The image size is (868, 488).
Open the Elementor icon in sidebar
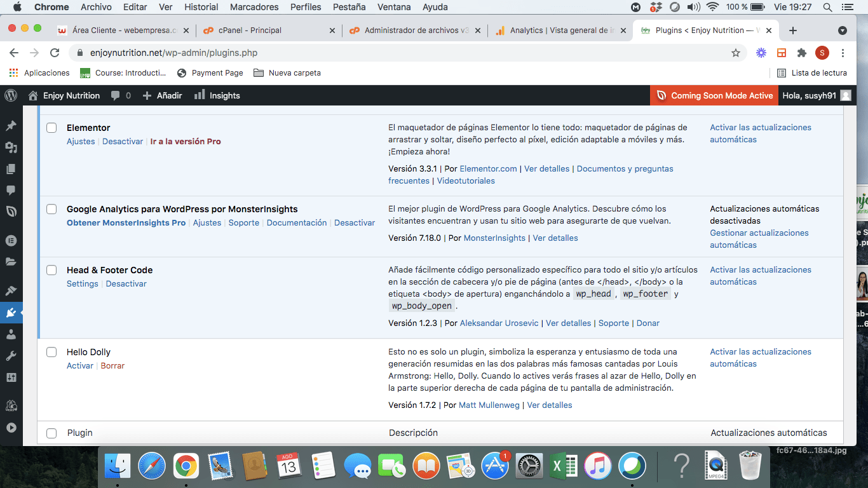click(x=11, y=240)
